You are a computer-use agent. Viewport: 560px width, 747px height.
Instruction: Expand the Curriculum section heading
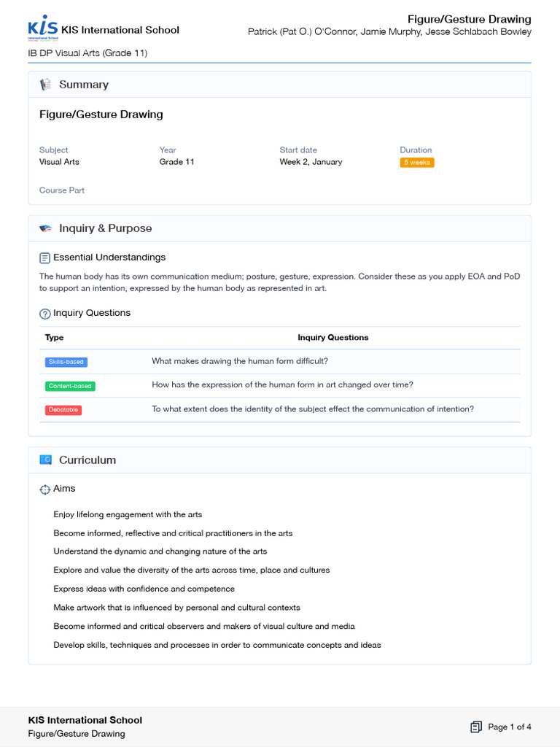(87, 460)
